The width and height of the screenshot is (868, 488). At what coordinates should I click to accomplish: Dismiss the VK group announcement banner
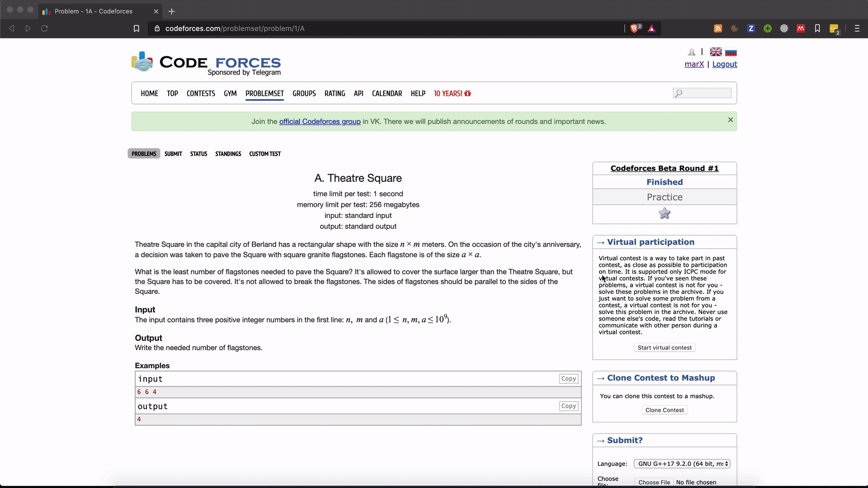730,120
